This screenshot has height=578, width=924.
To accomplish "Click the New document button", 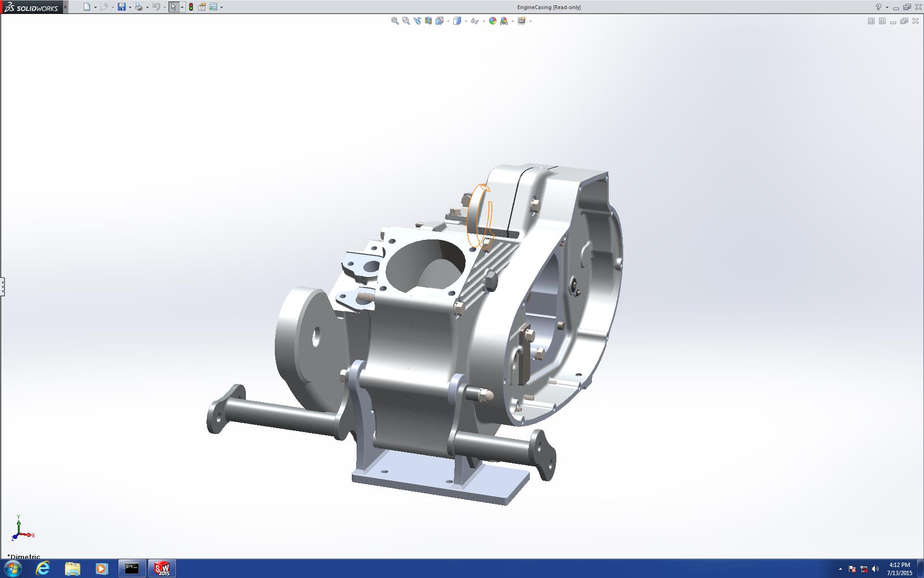I will (87, 7).
